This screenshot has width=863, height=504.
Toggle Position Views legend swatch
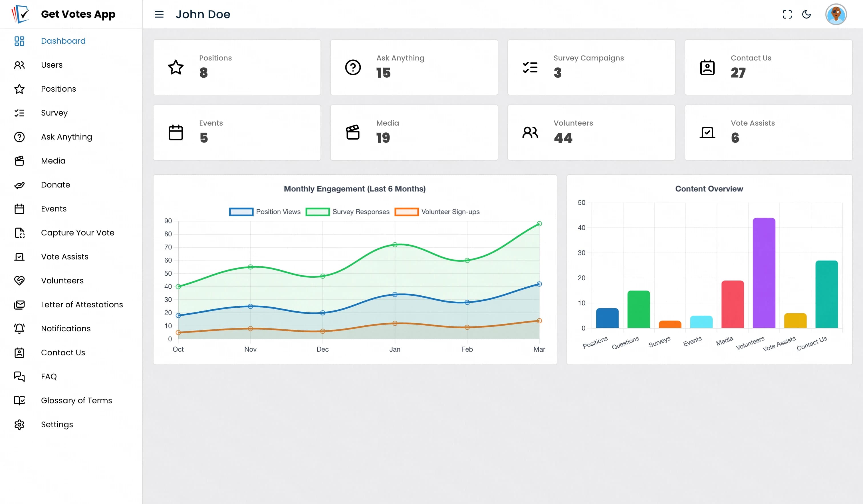[x=241, y=212]
